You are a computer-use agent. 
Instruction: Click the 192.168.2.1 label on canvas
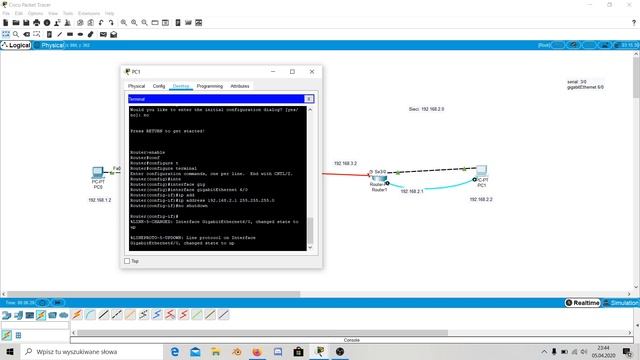(x=412, y=191)
